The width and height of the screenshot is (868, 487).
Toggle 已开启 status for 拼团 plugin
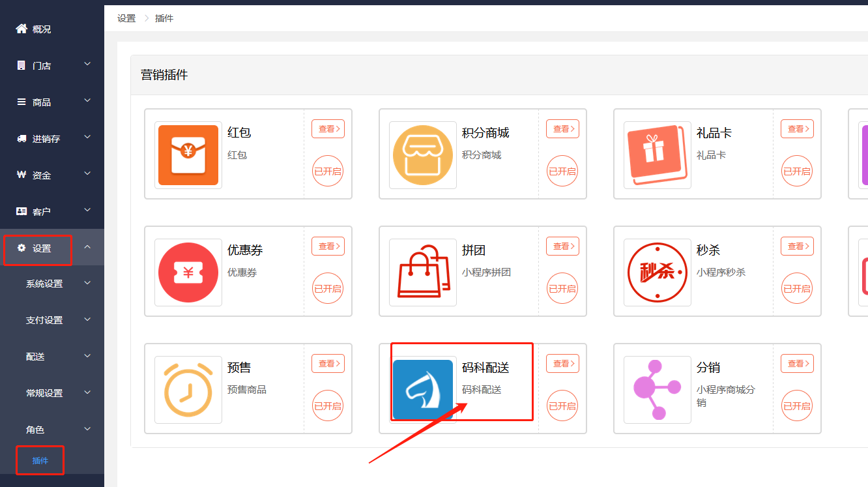pos(562,288)
